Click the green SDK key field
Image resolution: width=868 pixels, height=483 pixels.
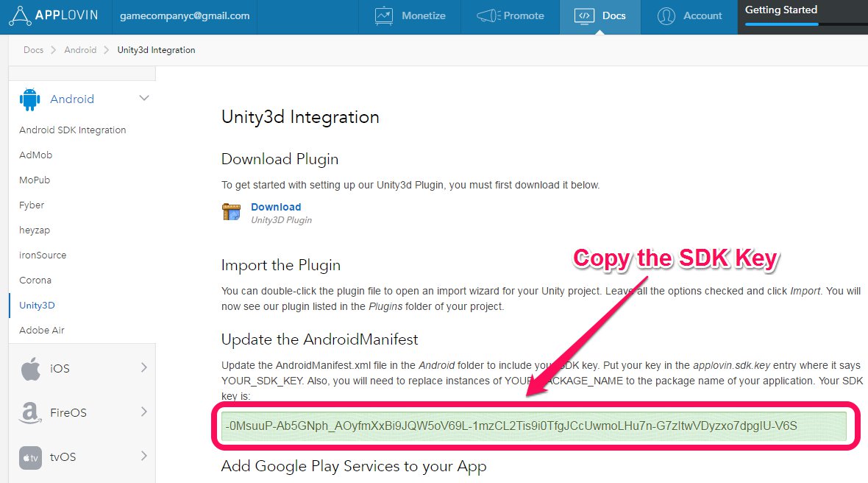[x=533, y=426]
